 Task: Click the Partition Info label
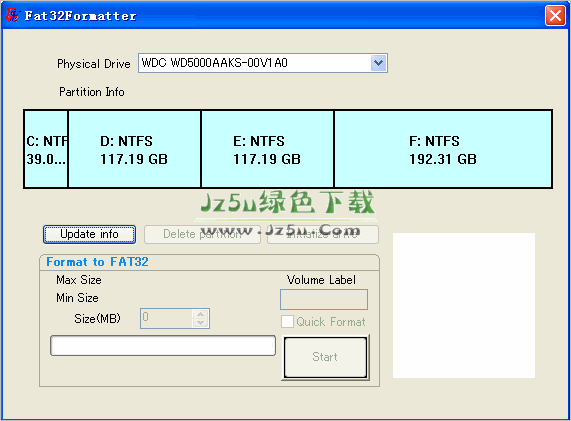[92, 92]
